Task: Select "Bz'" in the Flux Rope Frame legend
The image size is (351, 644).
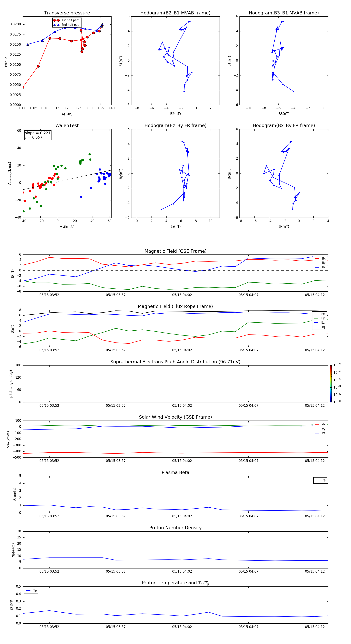Action: [x=320, y=323]
